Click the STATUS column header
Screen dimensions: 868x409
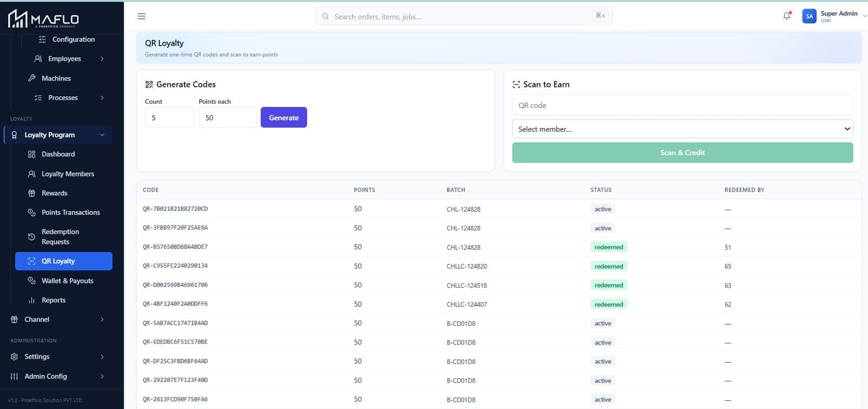pyautogui.click(x=601, y=190)
